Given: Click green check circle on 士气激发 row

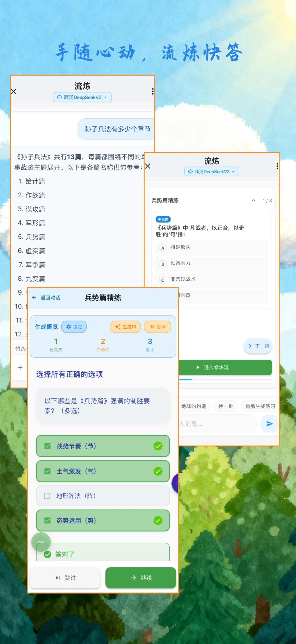Looking at the screenshot, I should pos(158,471).
